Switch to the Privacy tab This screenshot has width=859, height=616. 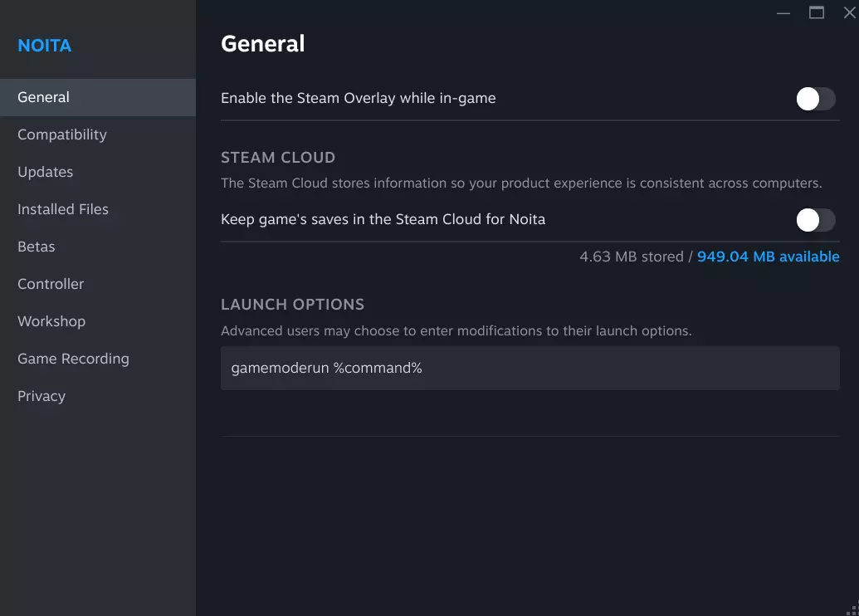tap(41, 396)
